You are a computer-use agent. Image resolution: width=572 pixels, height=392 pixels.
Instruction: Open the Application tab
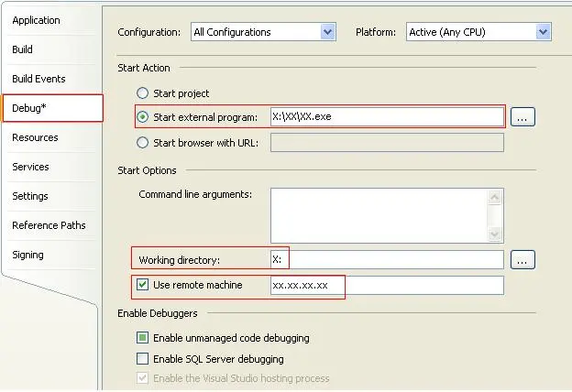tap(37, 20)
